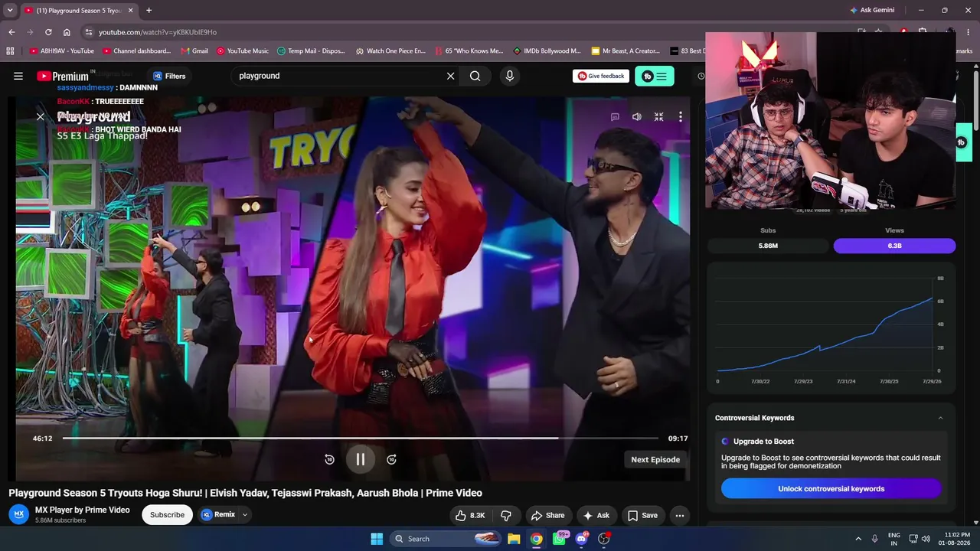Open the Channel dashboard bookmark
The image size is (980, 551).
pyautogui.click(x=136, y=51)
